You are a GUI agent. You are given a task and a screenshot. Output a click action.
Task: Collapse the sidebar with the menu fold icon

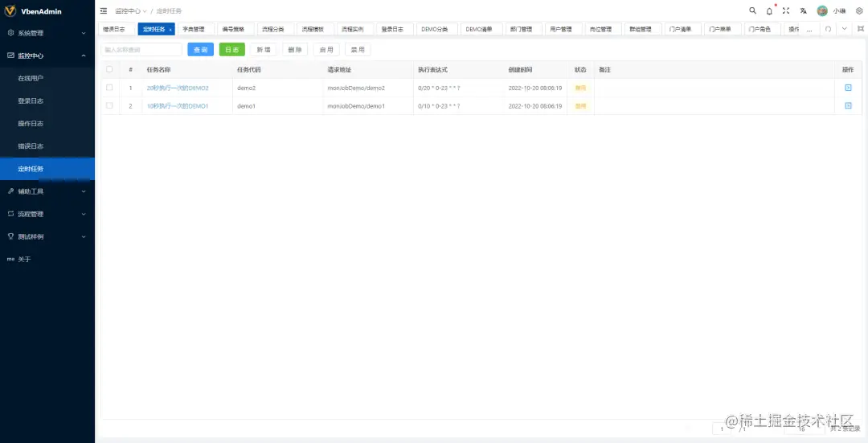point(104,11)
